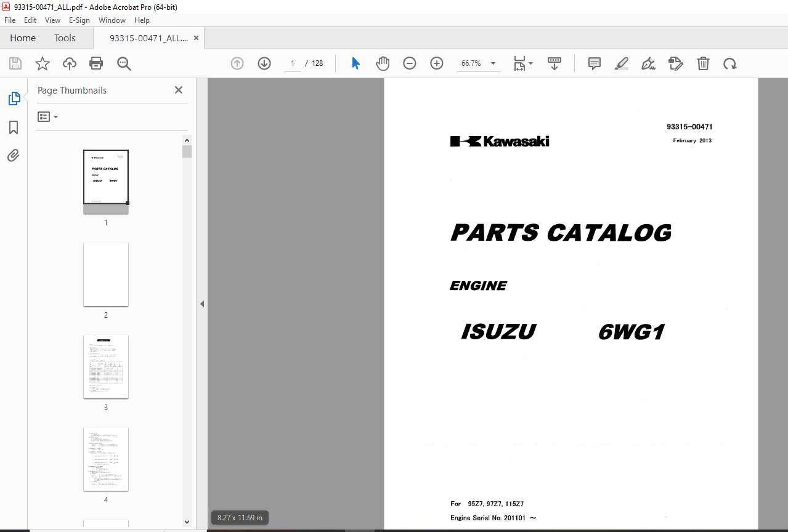
Task: Print the document using printer icon
Action: (x=96, y=63)
